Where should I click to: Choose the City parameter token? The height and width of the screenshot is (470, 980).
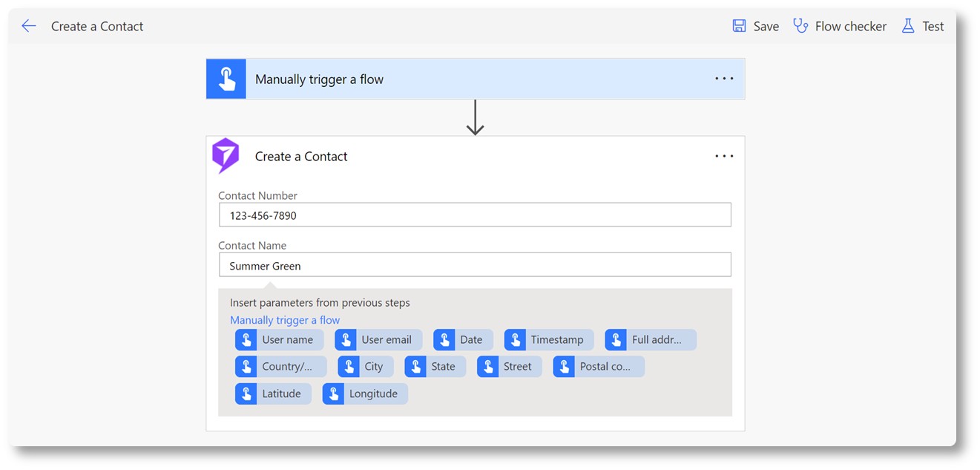click(366, 367)
